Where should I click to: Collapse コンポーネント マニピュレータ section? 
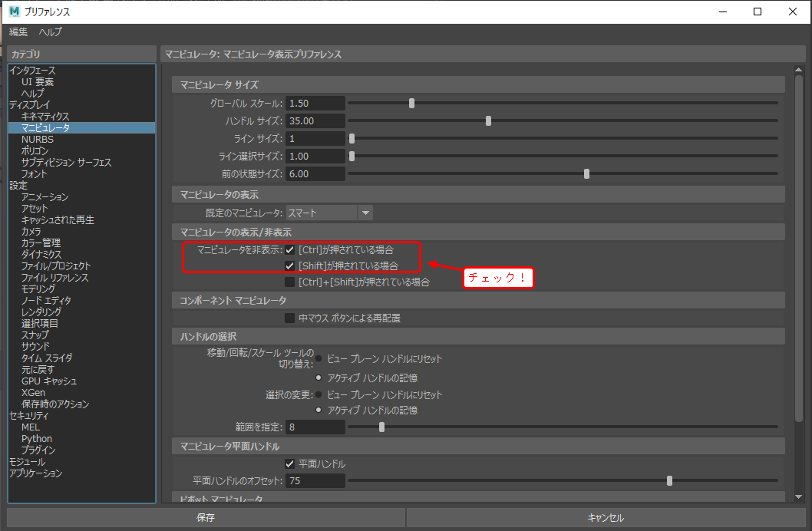click(478, 300)
